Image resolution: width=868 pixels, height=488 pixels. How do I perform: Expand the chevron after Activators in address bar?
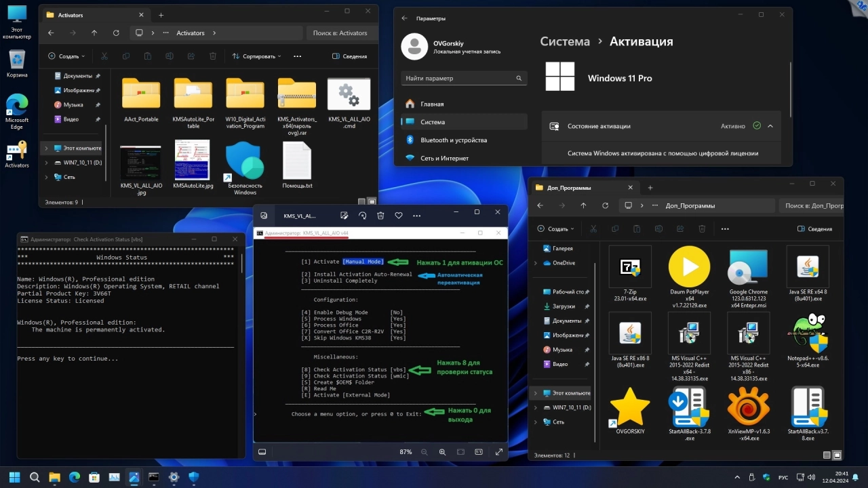coord(214,33)
